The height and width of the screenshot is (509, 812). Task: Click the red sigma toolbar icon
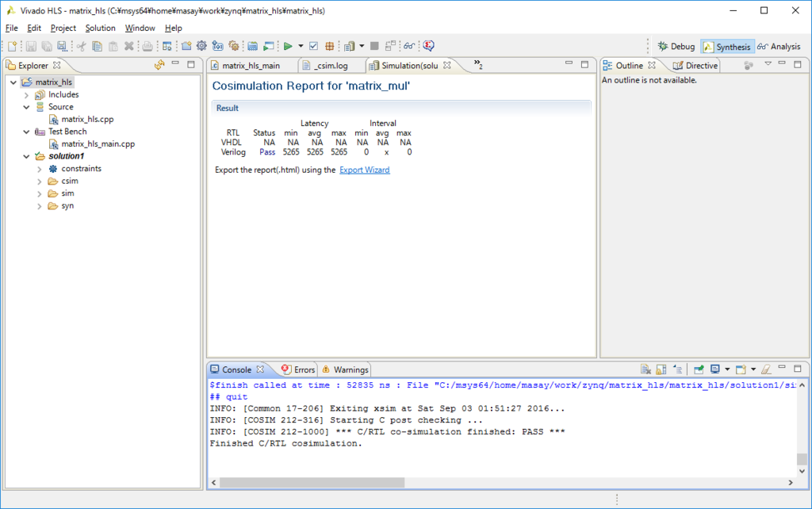[428, 46]
